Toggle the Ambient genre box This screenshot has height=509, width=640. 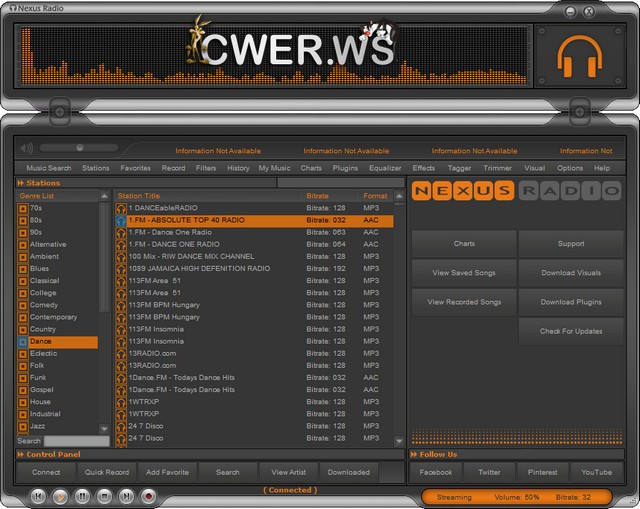(x=23, y=256)
